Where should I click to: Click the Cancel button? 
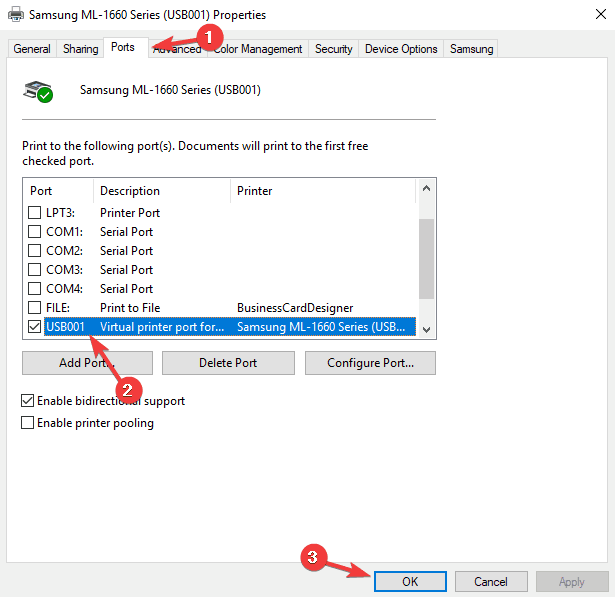[x=491, y=581]
